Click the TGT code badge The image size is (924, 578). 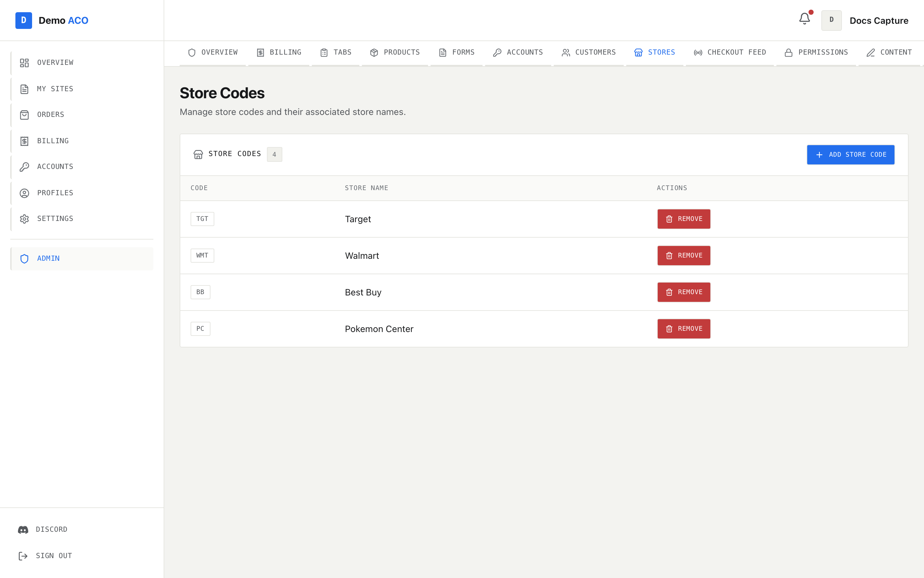click(202, 219)
